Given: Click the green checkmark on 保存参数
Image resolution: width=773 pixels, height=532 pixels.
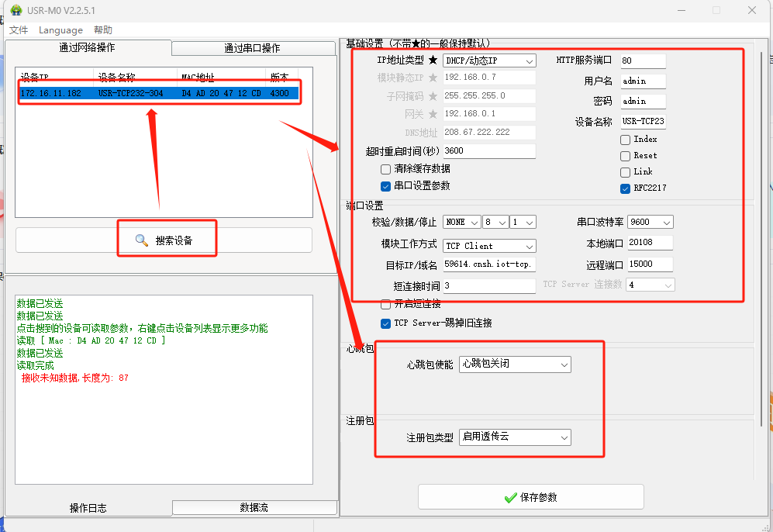Looking at the screenshot, I should [510, 497].
